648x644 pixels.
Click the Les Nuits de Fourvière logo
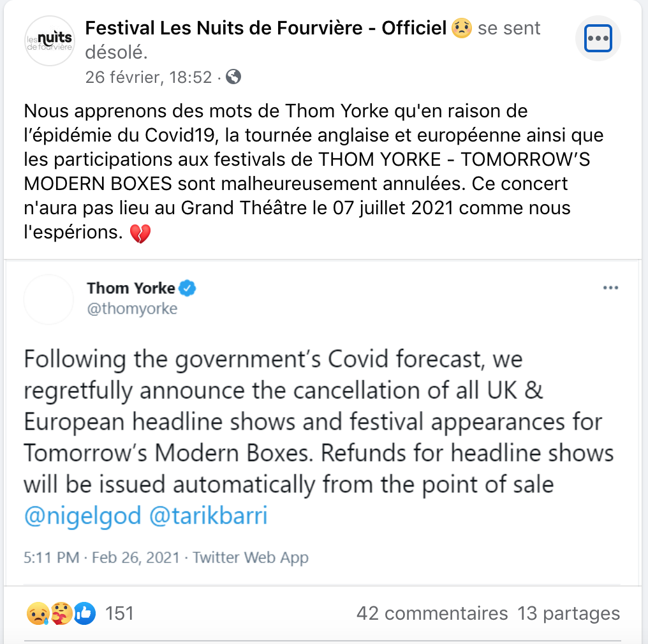click(50, 41)
